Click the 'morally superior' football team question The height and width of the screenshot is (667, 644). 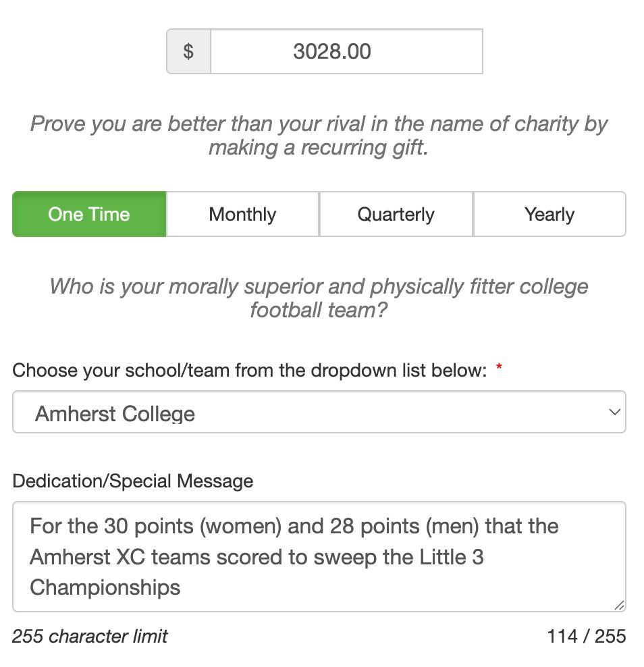[x=319, y=298]
